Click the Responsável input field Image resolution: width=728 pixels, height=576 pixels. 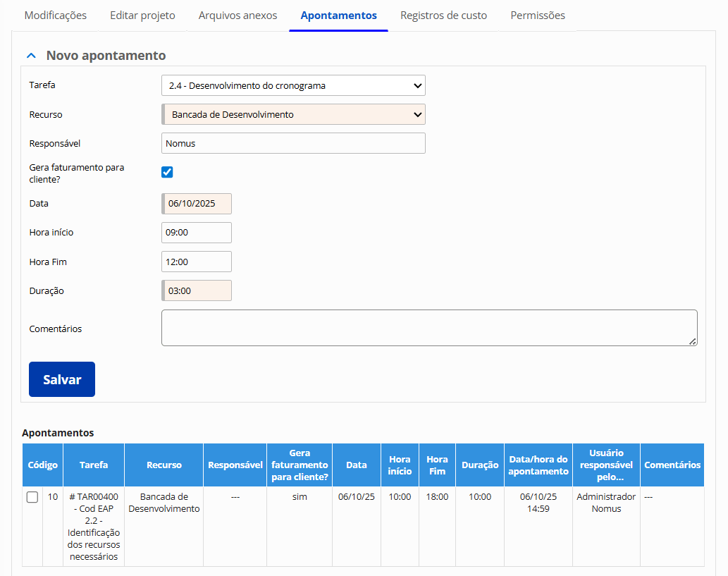(292, 143)
